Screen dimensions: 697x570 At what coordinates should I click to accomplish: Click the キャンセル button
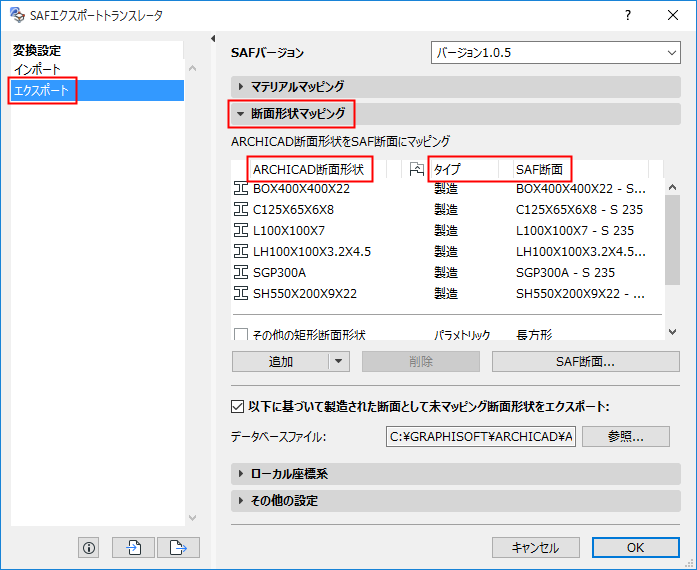pos(535,547)
